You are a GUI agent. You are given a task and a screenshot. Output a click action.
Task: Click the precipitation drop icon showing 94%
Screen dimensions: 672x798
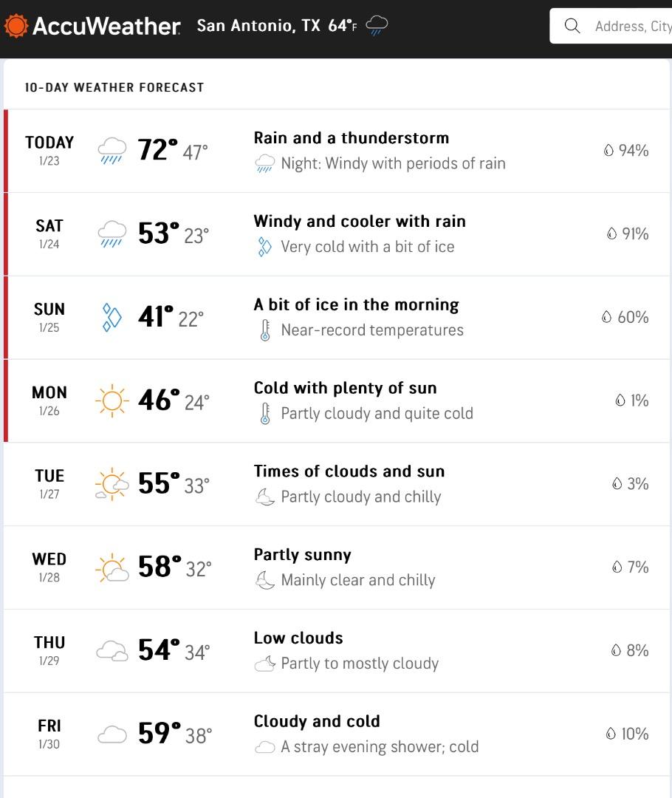coord(608,151)
